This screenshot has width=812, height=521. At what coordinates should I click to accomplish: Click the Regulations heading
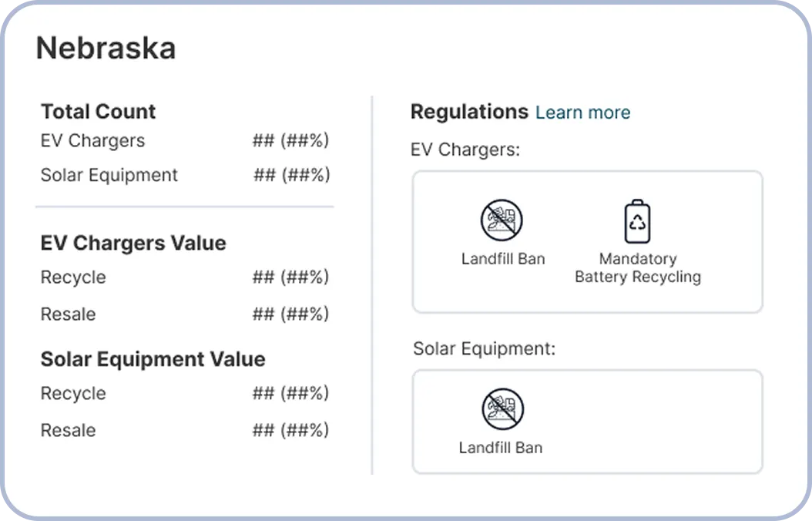click(x=469, y=112)
